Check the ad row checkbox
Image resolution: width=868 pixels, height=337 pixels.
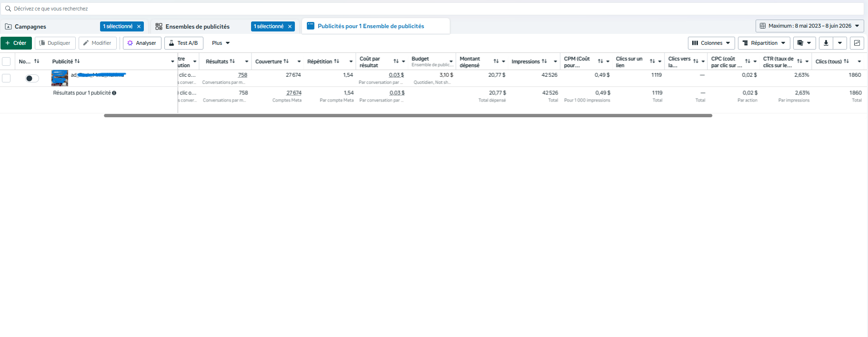pos(6,78)
